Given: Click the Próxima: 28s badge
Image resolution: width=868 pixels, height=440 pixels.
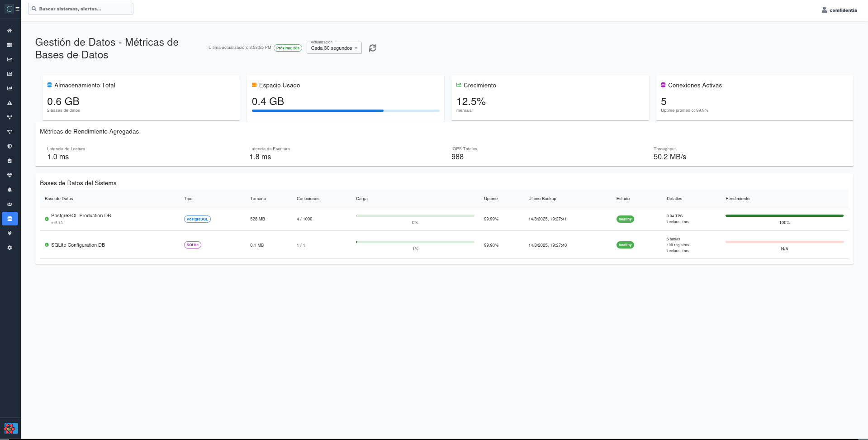Looking at the screenshot, I should [288, 47].
